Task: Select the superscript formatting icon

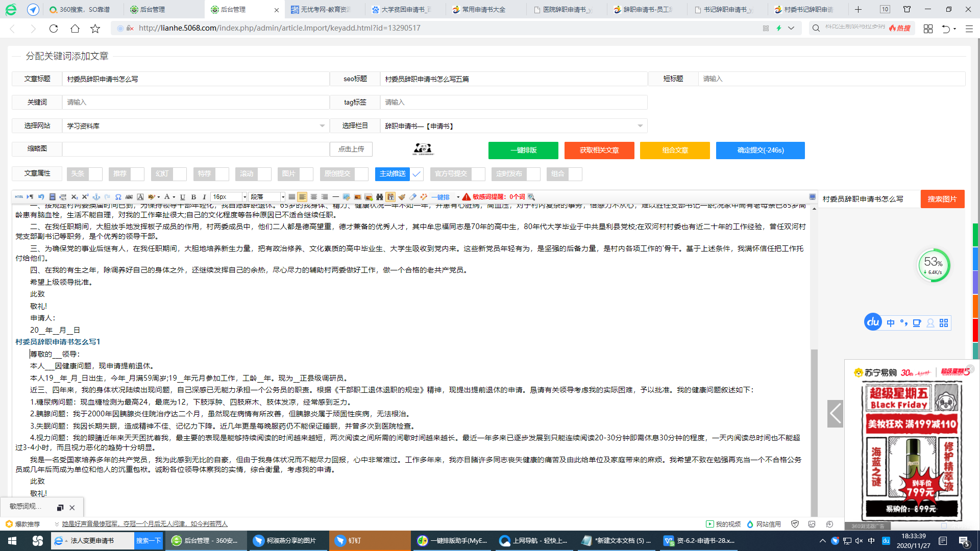Action: pyautogui.click(x=85, y=197)
